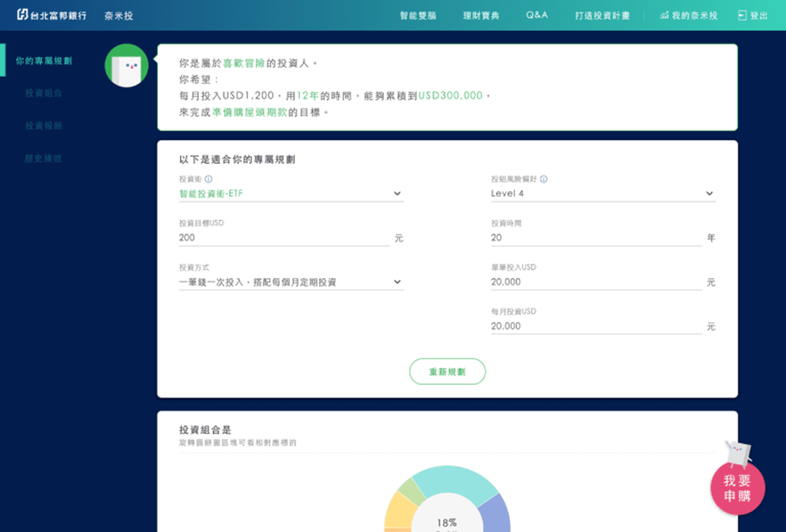This screenshot has height=532, width=786.
Task: Click the Taipei Fubon Bank logo
Action: [x=52, y=15]
